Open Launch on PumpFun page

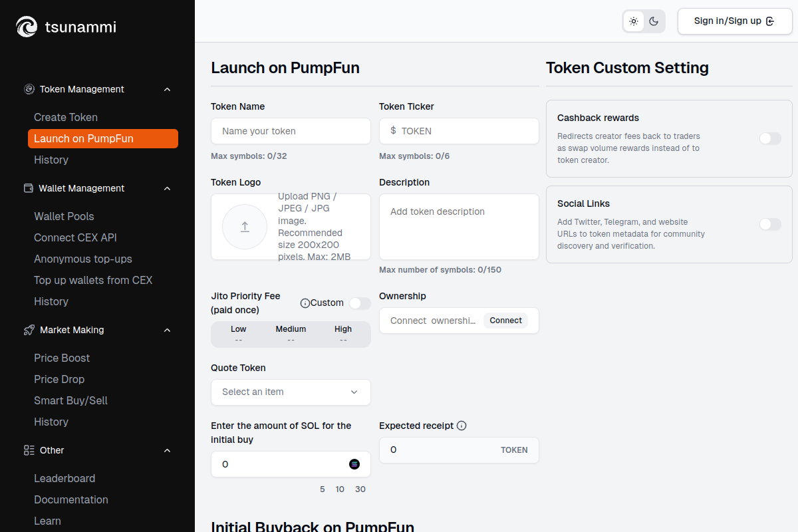[x=103, y=138]
